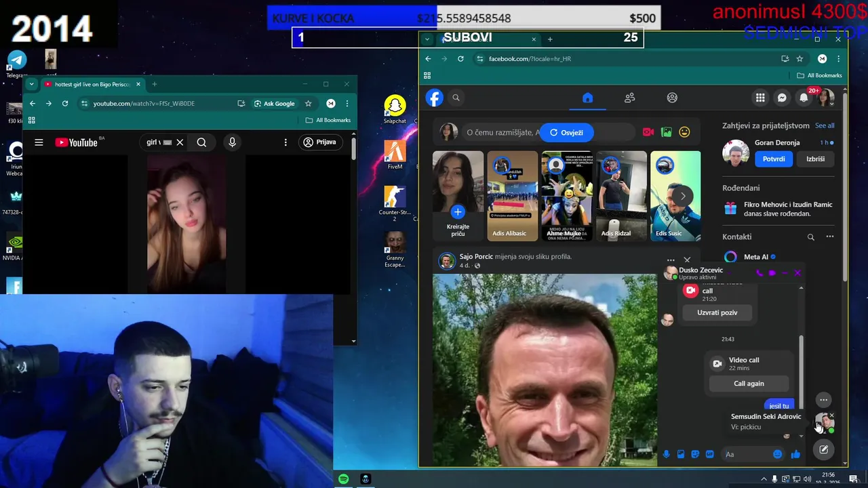Open Facebook notifications bell

804,98
